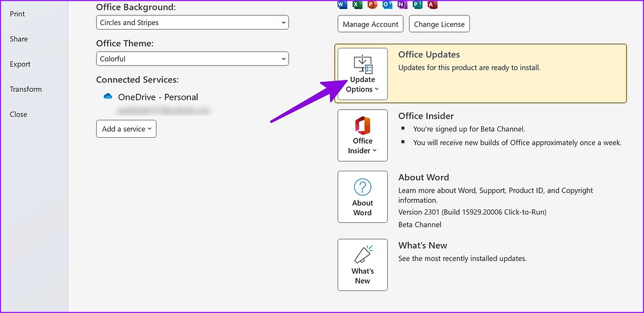Expand the Add a service menu
644x313 pixels.
click(126, 129)
